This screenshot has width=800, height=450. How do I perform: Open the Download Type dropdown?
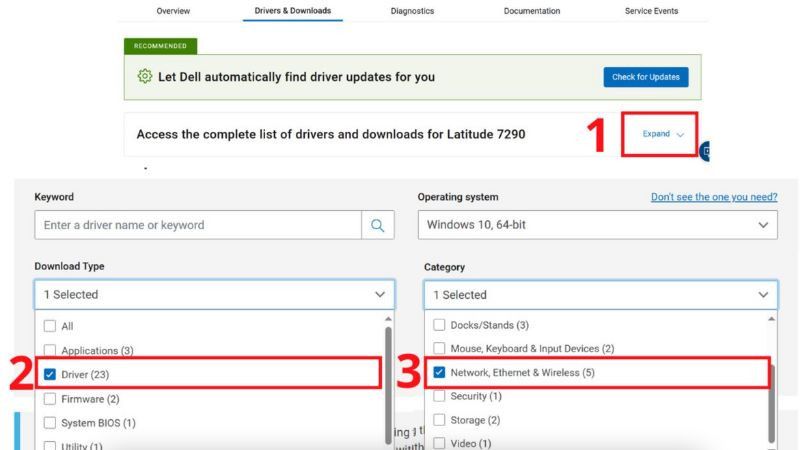214,294
